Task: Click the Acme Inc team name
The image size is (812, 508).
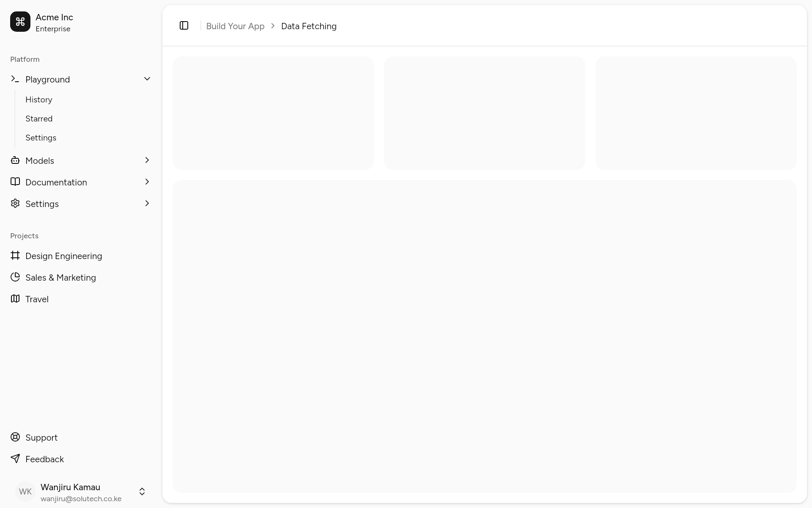Action: (x=54, y=17)
